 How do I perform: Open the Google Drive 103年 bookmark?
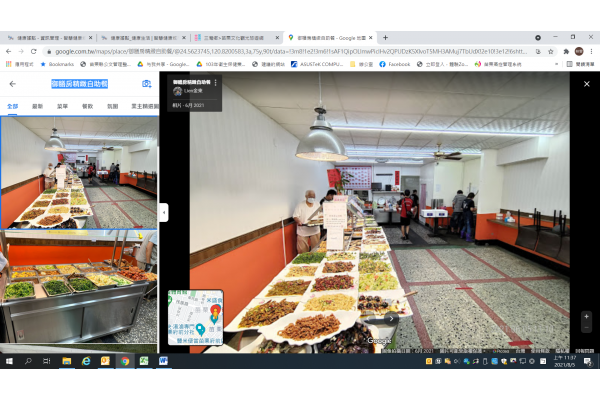click(221, 64)
